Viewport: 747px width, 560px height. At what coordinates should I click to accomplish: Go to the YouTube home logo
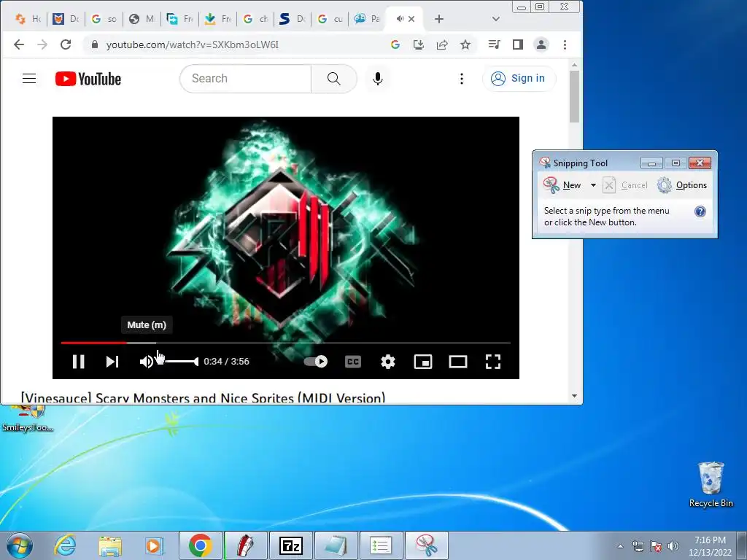coord(88,79)
